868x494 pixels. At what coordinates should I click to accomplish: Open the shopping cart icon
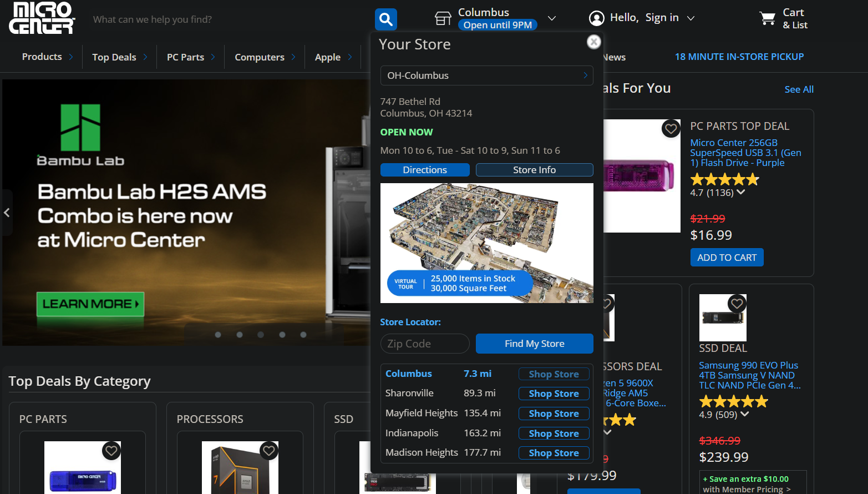pyautogui.click(x=768, y=18)
